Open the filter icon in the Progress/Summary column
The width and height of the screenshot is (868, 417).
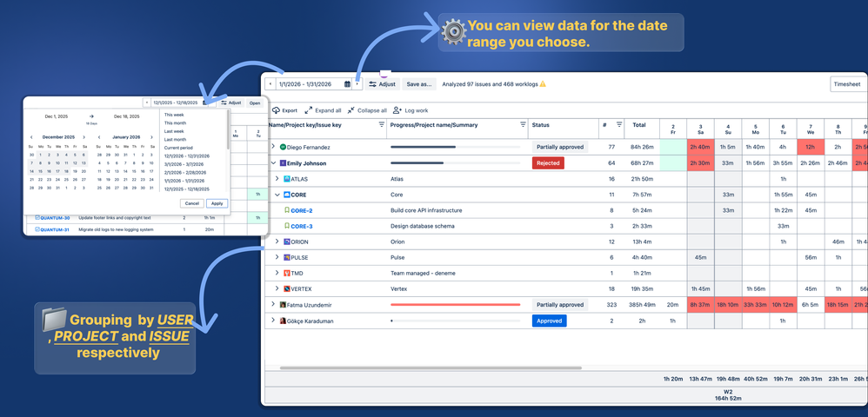point(523,125)
